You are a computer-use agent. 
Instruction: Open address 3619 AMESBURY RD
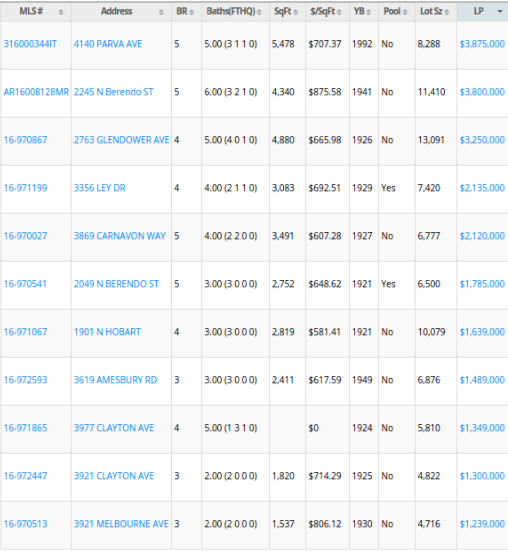click(x=115, y=380)
